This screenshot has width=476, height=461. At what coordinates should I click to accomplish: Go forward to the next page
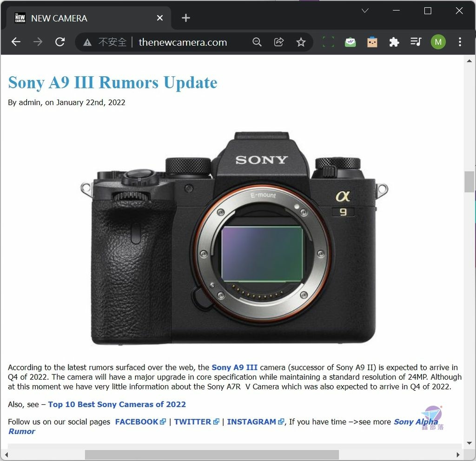coord(38,42)
